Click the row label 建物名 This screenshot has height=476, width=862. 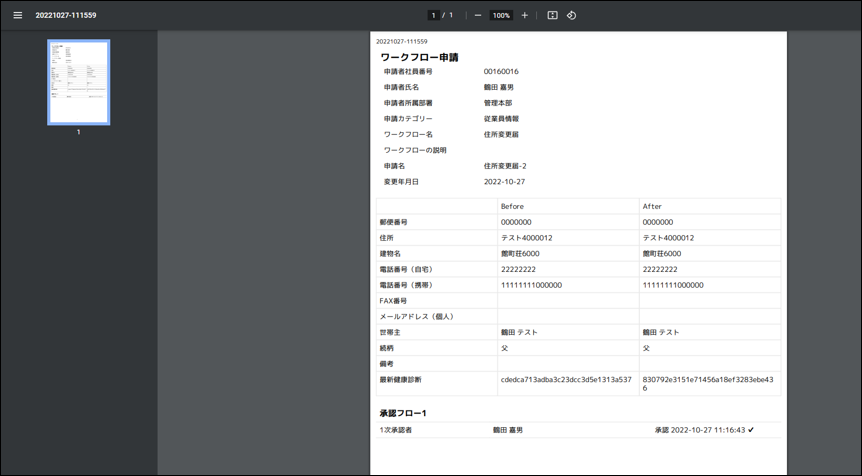point(390,254)
